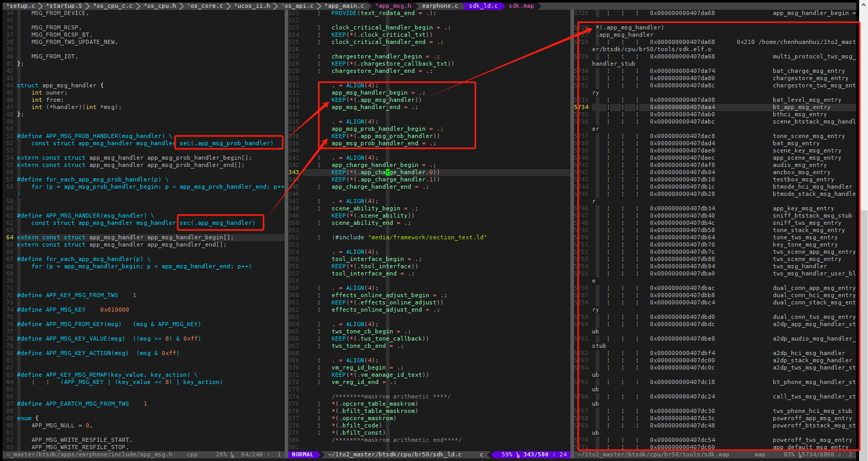This screenshot has height=461, width=868.
Task: Click 'int (*handler)(int *msg);' member line
Action: click(76, 107)
